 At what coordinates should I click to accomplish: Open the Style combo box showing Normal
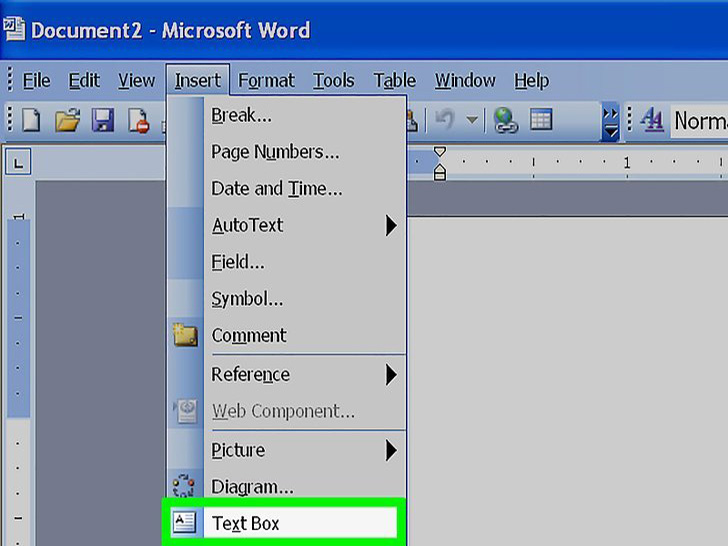coord(699,122)
